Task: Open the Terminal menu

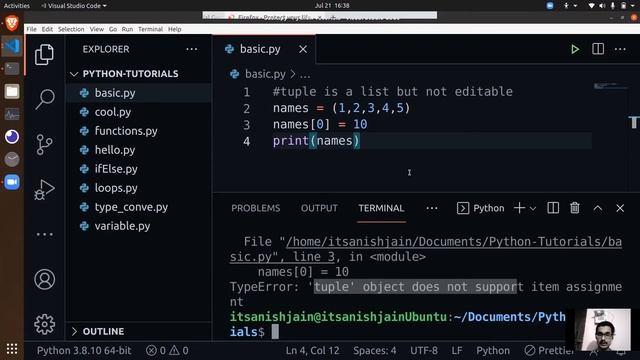Action: (151, 29)
